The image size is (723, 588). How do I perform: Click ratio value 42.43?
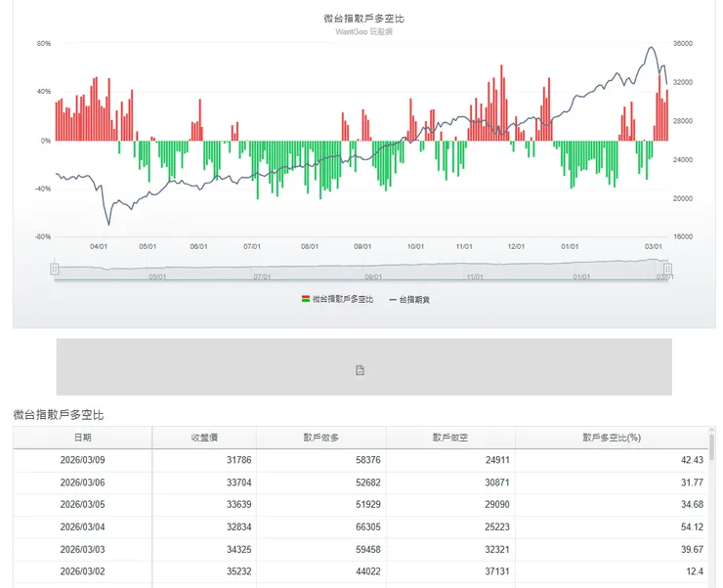(692, 460)
